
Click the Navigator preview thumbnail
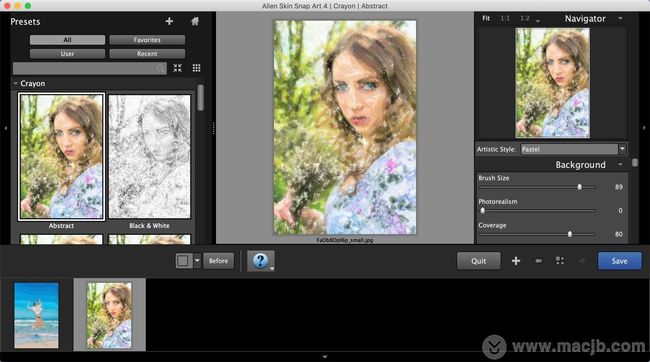[x=552, y=83]
